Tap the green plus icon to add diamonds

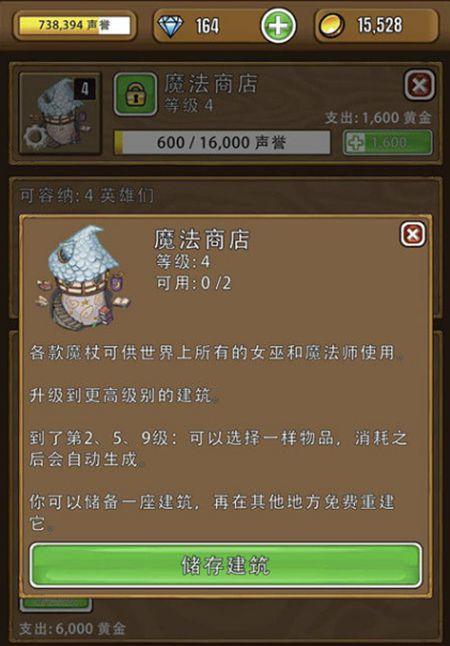click(x=279, y=26)
